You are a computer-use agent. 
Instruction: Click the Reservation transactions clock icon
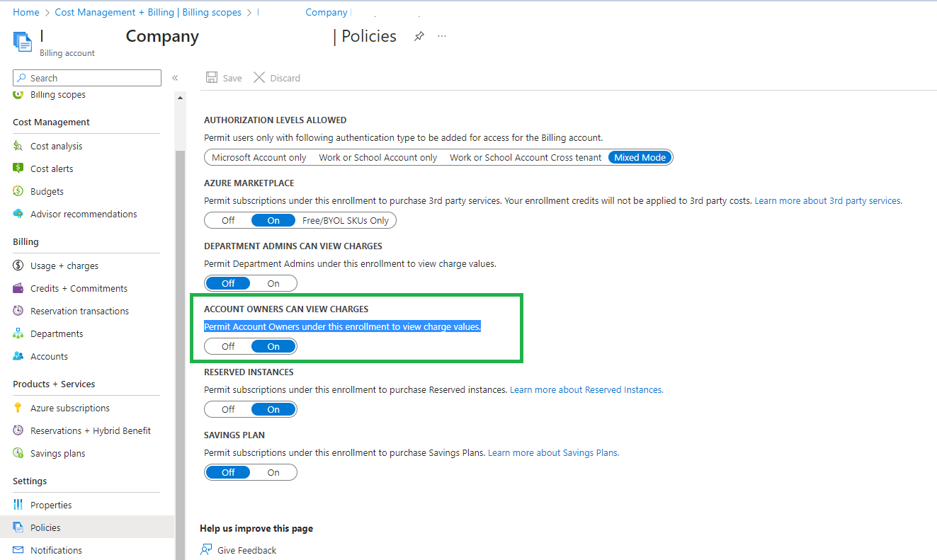click(x=18, y=311)
